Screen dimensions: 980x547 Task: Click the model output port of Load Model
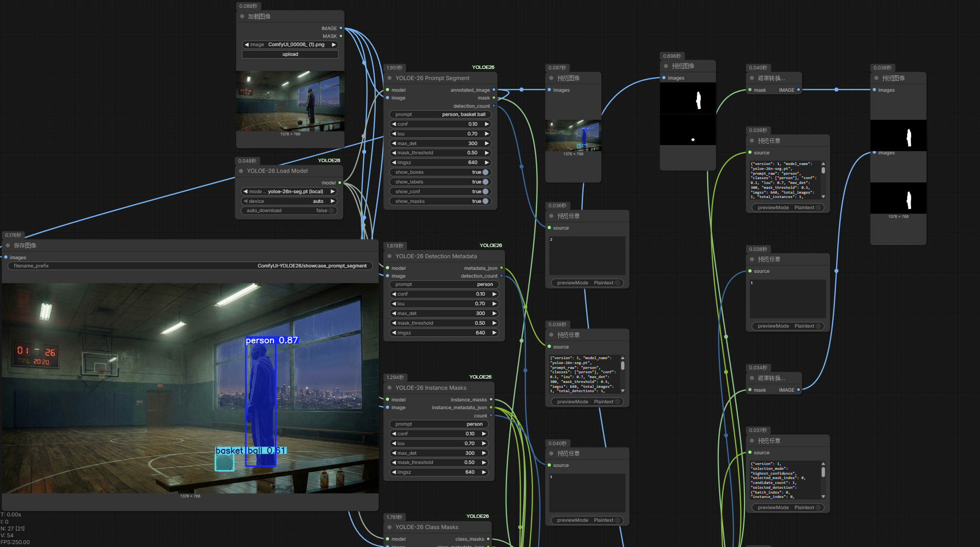point(339,183)
